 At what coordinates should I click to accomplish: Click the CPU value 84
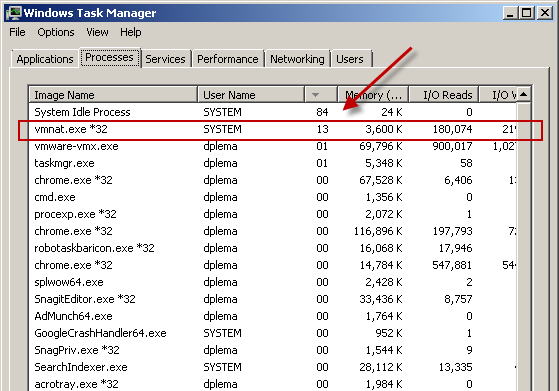point(322,112)
